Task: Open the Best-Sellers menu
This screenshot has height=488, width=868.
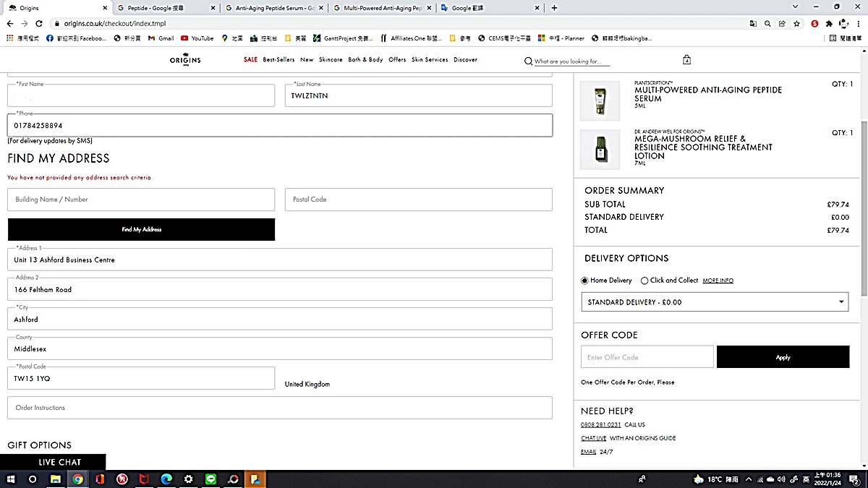Action: coord(278,60)
